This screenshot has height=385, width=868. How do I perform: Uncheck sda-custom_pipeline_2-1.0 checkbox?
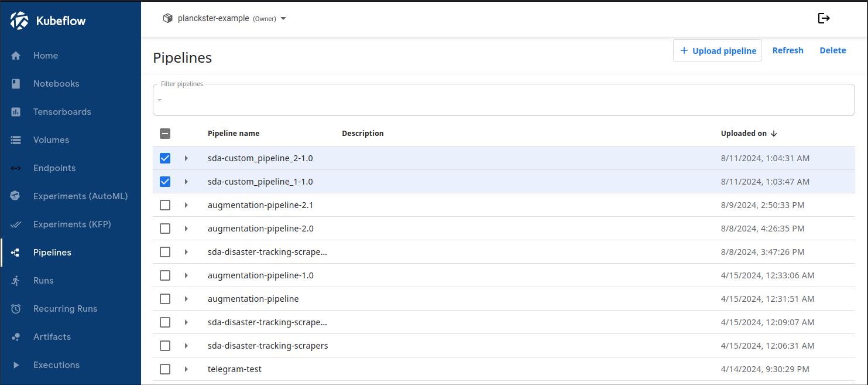[165, 158]
